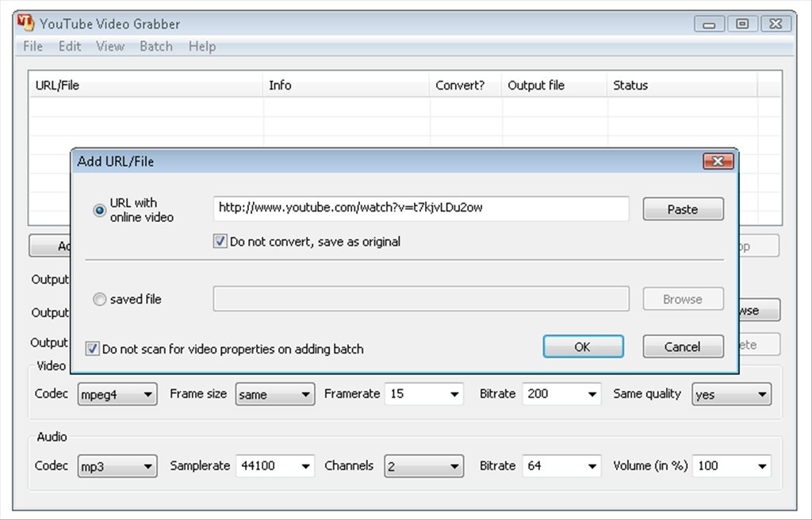The width and height of the screenshot is (812, 520).
Task: Select the saved file radio button
Action: click(x=99, y=300)
